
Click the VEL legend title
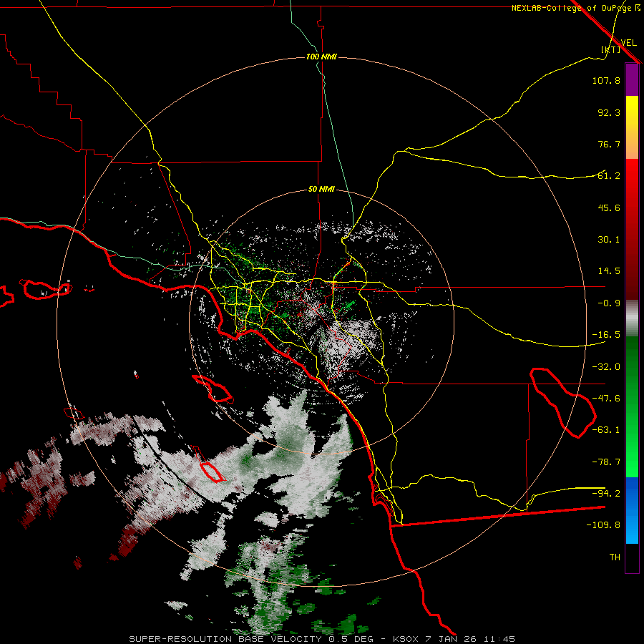pos(628,42)
